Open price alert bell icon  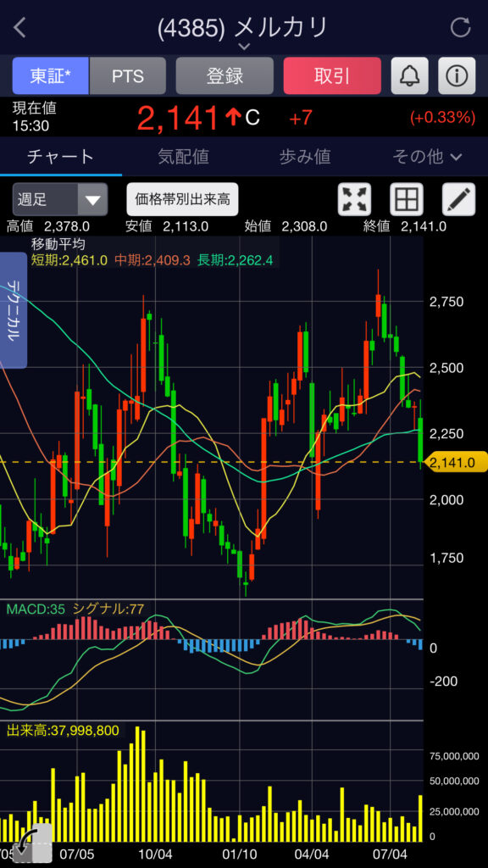click(409, 75)
